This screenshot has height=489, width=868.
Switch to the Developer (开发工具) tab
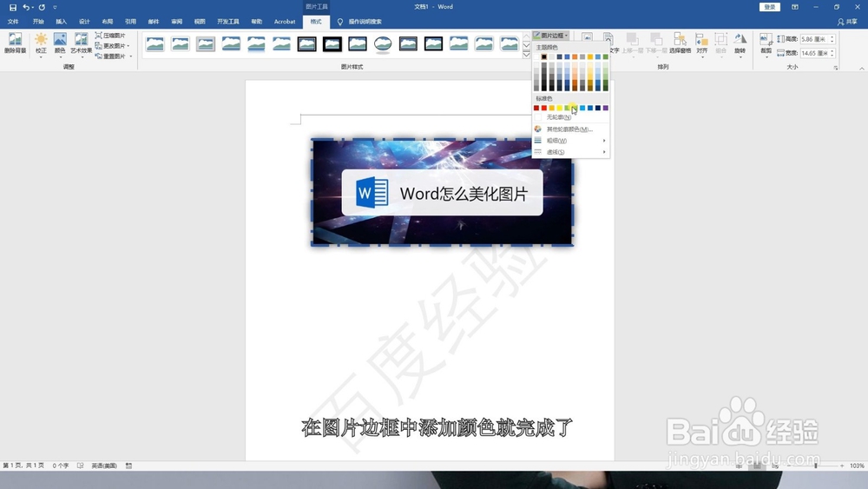click(228, 22)
